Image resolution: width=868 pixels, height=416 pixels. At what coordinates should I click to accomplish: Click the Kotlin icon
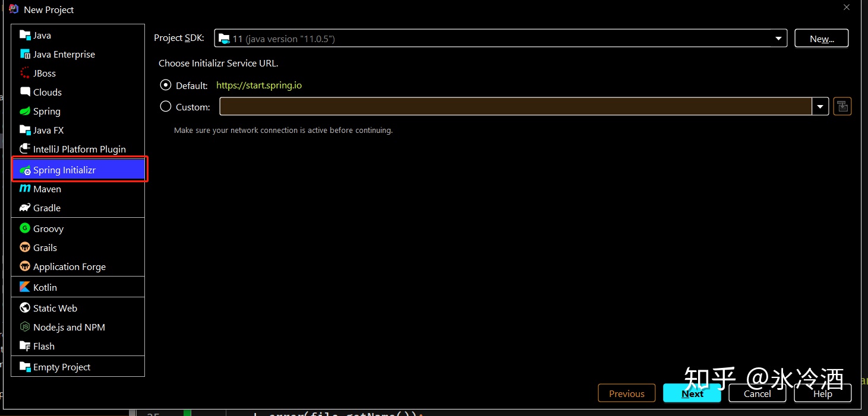(x=25, y=287)
